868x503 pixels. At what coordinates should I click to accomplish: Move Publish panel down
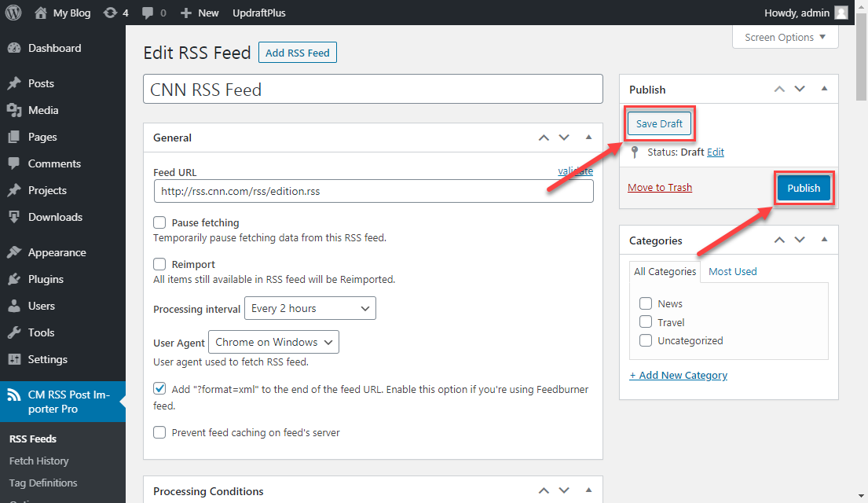800,89
